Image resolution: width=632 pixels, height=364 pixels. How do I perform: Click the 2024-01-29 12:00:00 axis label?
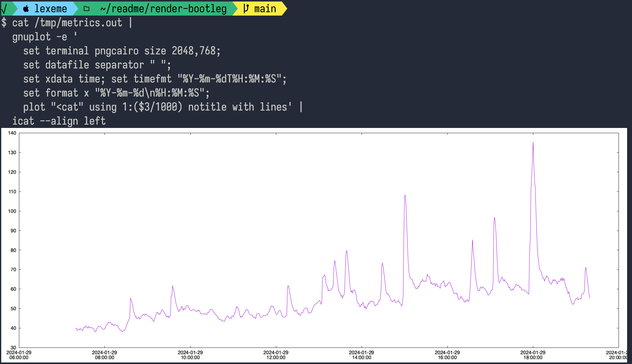(x=276, y=355)
